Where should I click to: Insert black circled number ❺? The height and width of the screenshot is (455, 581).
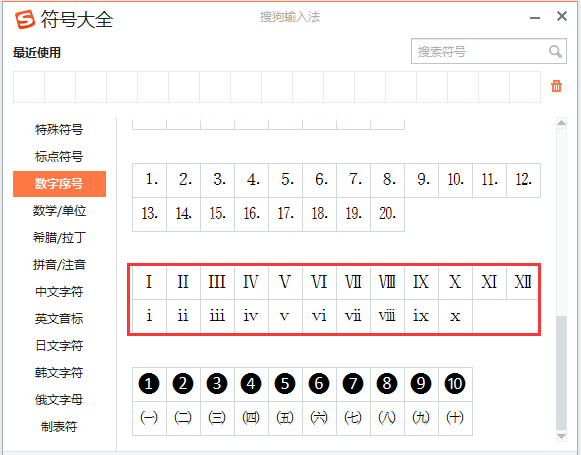(x=285, y=384)
